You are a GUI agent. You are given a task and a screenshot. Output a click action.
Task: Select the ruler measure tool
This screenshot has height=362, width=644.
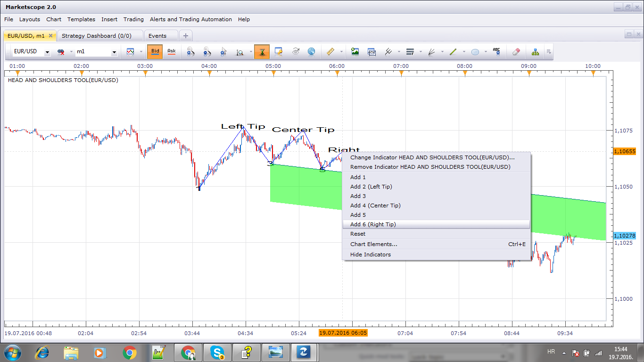coord(330,51)
